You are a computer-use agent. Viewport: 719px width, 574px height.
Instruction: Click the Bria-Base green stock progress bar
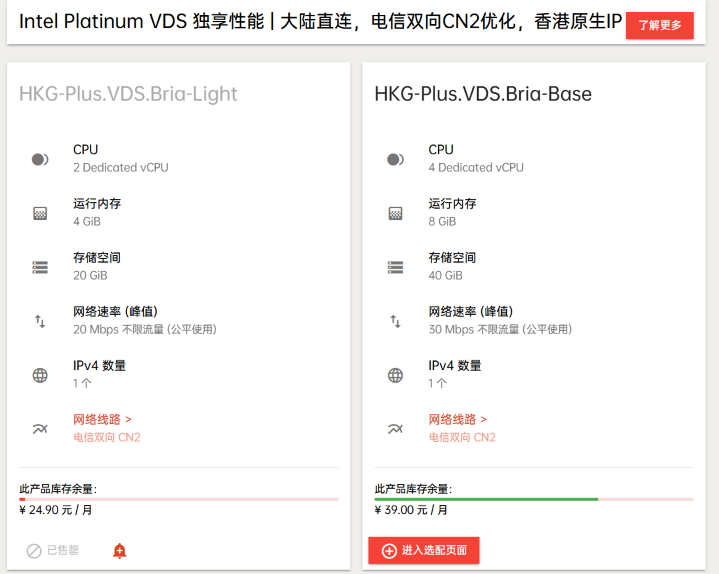(486, 499)
